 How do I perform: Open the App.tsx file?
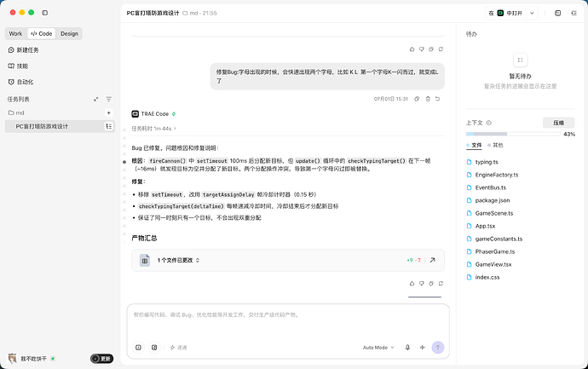[x=481, y=226]
